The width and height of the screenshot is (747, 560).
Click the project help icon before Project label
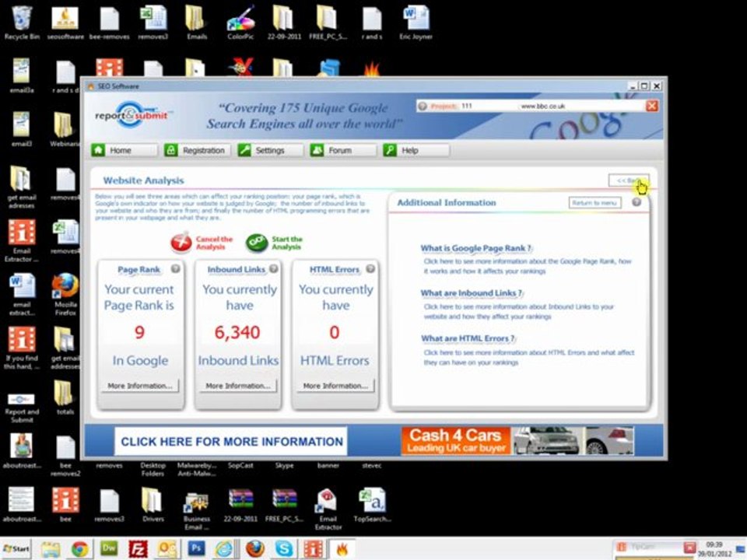(x=422, y=107)
